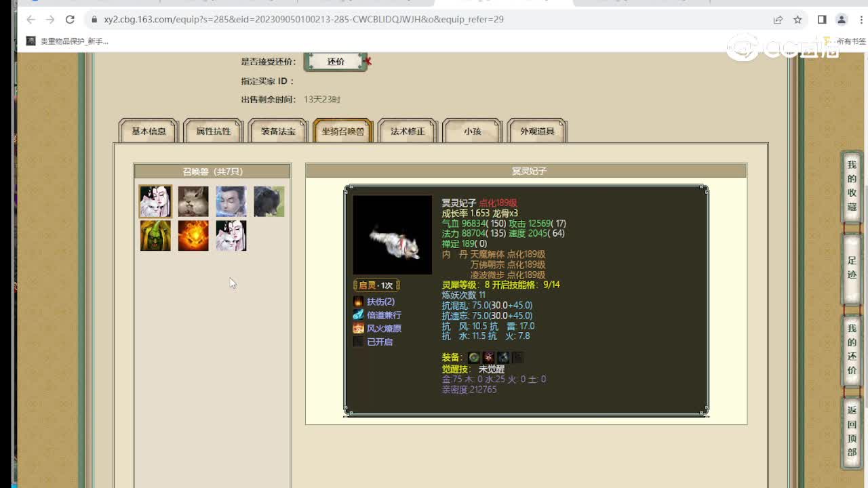
Task: Click the 天魔解体 点化189级 line
Action: pyautogui.click(x=508, y=254)
